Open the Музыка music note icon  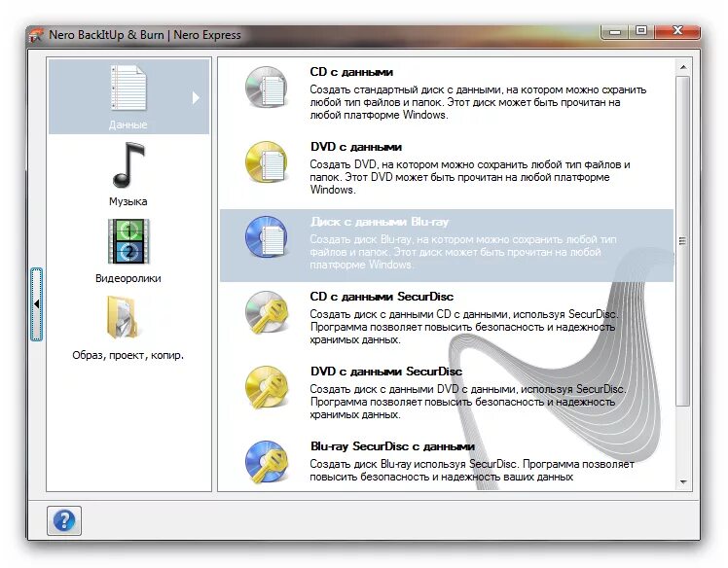click(128, 165)
